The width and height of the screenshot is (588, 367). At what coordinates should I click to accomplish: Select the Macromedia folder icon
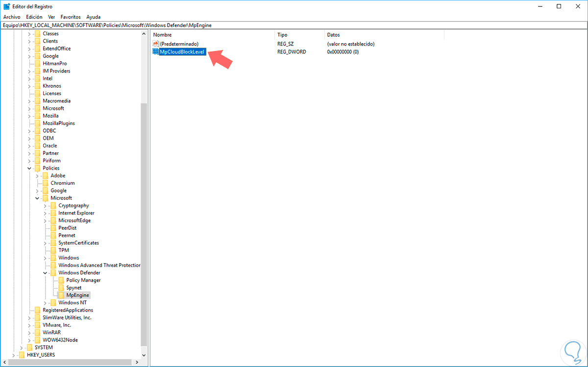(x=38, y=101)
